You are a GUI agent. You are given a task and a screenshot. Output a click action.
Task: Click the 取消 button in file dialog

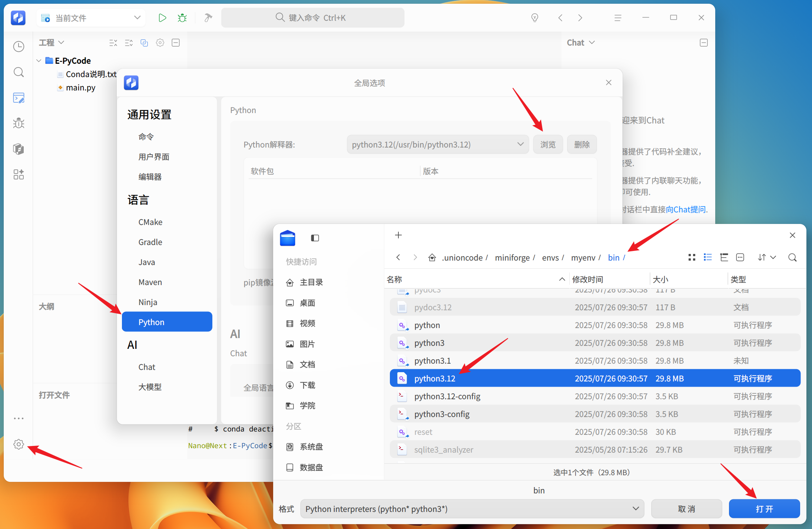point(686,509)
